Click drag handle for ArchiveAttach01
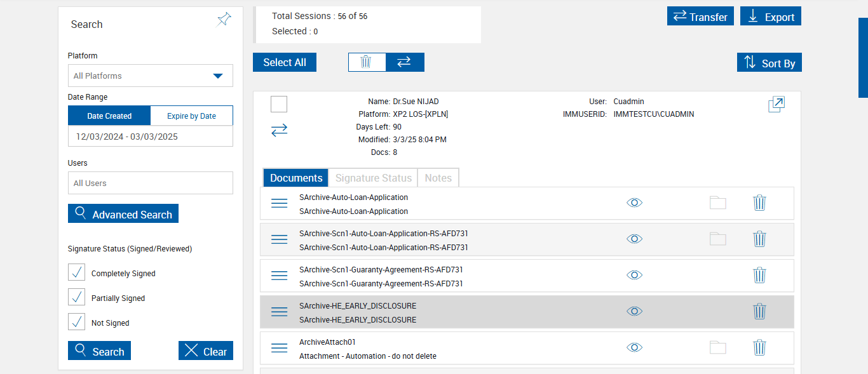Viewport: 868px width, 374px height. pyautogui.click(x=280, y=348)
